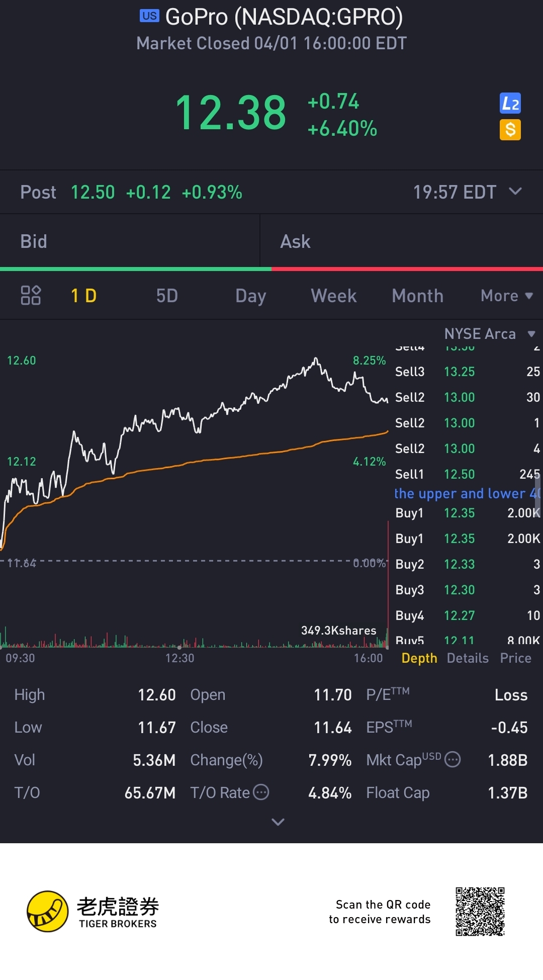
Task: Tap the 349.3Kshares volume label
Action: click(x=338, y=631)
